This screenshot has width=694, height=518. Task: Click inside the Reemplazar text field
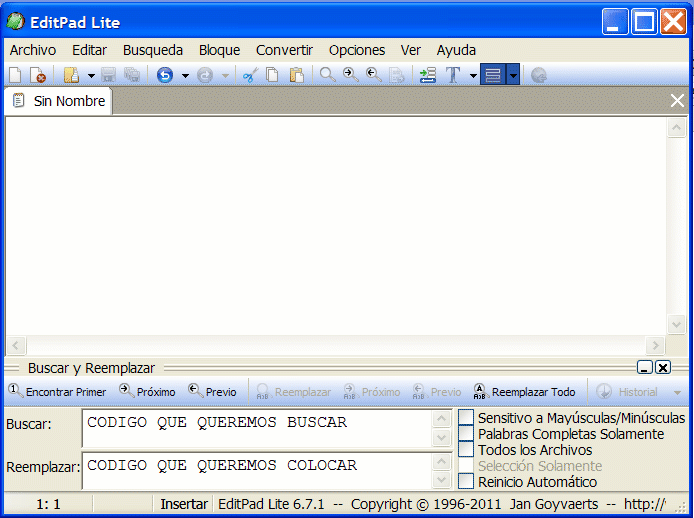click(x=257, y=471)
